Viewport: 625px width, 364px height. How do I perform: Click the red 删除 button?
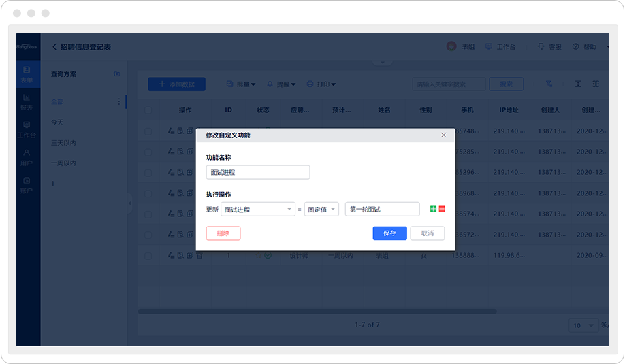223,233
